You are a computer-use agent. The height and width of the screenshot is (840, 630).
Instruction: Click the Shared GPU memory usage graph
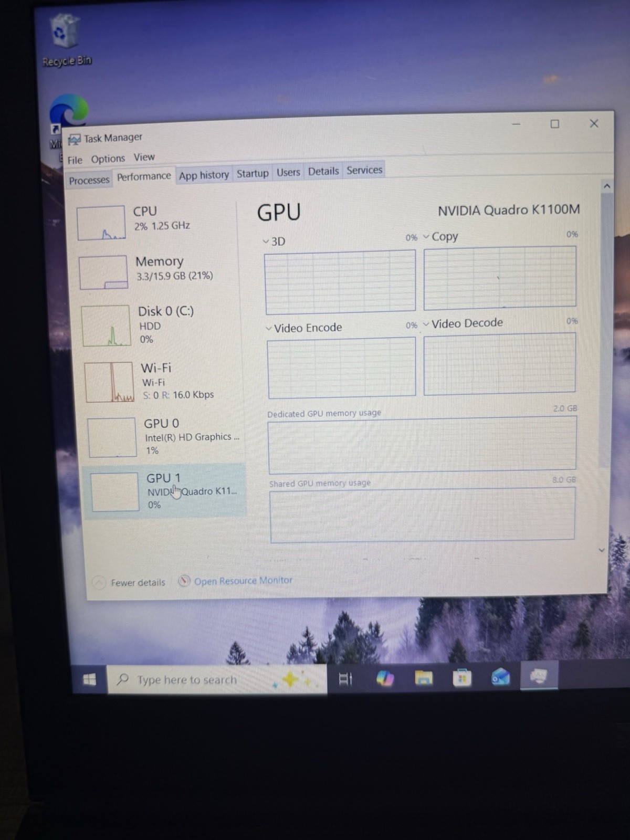click(x=422, y=514)
